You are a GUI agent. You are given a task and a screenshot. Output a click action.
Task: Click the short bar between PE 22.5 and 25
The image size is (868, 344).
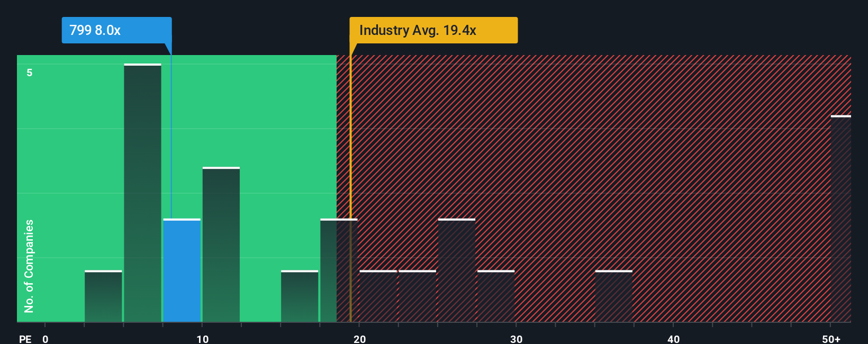[418, 296]
